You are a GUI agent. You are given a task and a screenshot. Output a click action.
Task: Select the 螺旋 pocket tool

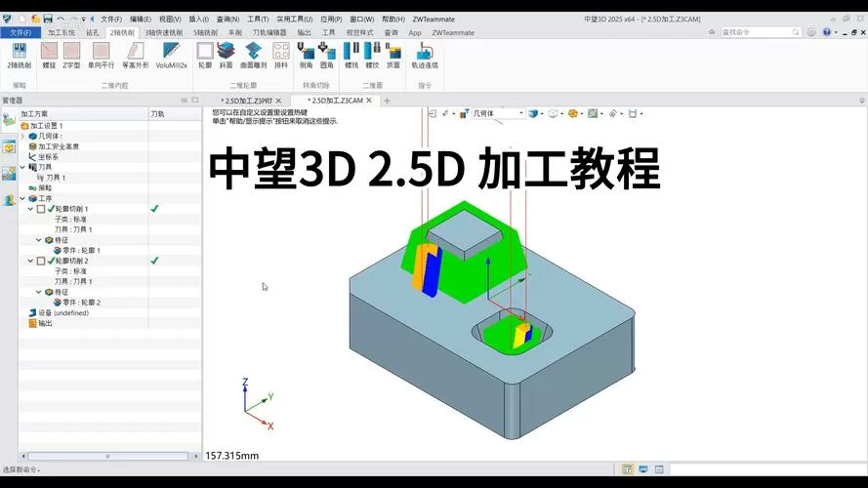click(49, 56)
